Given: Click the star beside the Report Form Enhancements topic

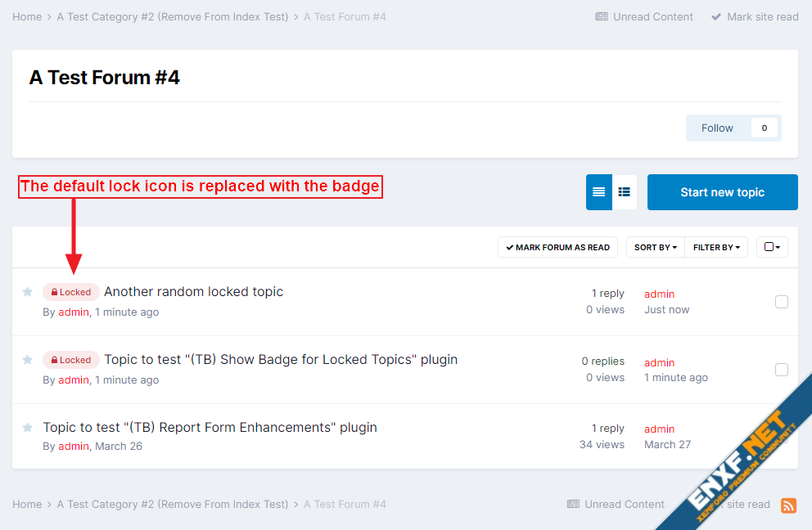Looking at the screenshot, I should [x=28, y=428].
